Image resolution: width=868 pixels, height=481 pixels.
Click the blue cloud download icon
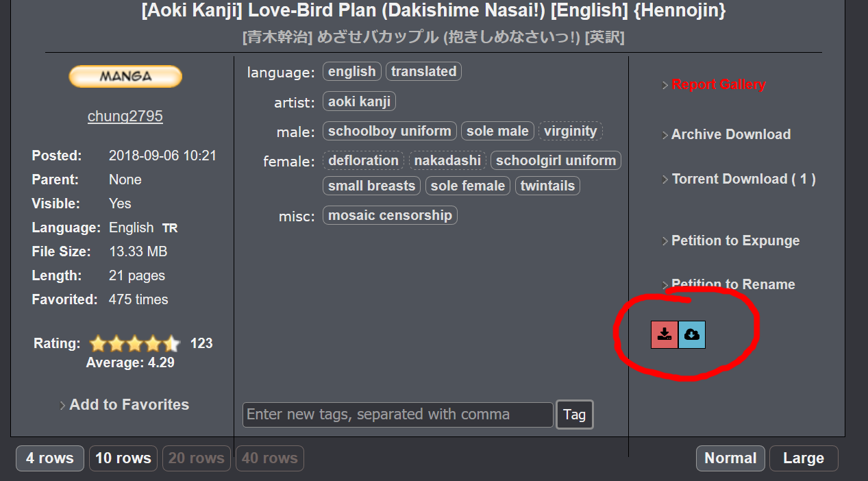tap(692, 334)
